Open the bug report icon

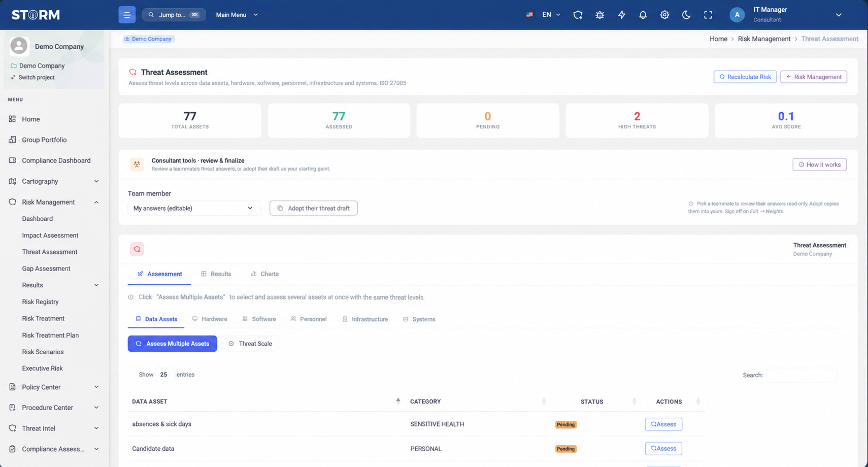pos(599,15)
